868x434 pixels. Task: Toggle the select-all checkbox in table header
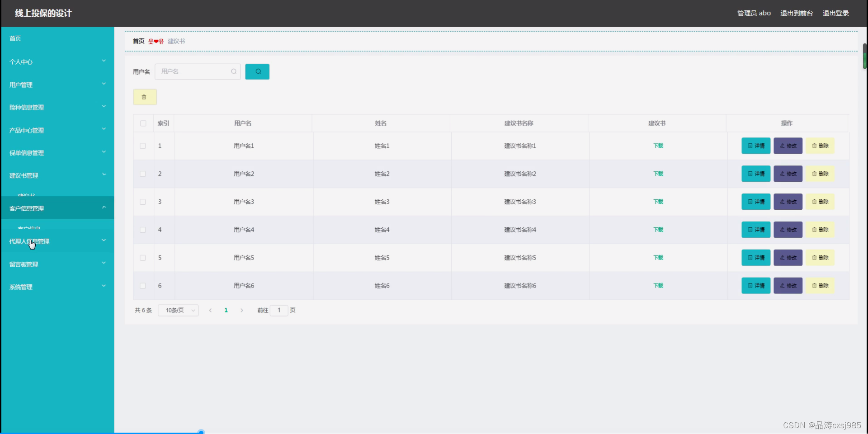tap(143, 123)
